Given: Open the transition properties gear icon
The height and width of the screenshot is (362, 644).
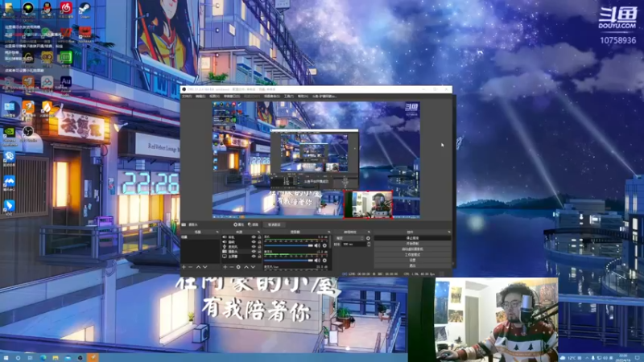Looking at the screenshot, I should click(x=368, y=238).
